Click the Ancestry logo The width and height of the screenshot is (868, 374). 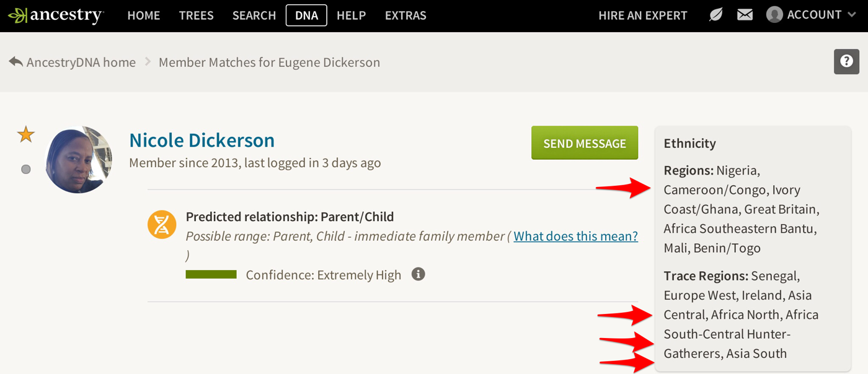[55, 15]
